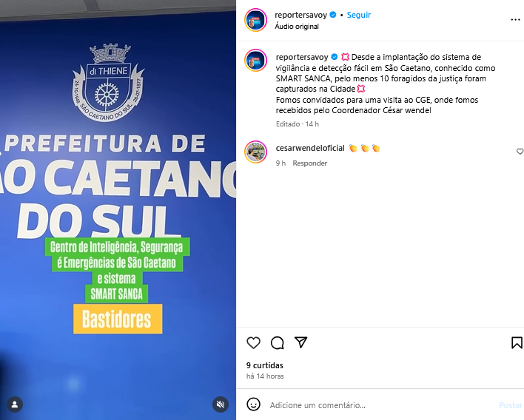Like the post with the heart icon
This screenshot has width=524, height=420.
tap(253, 342)
